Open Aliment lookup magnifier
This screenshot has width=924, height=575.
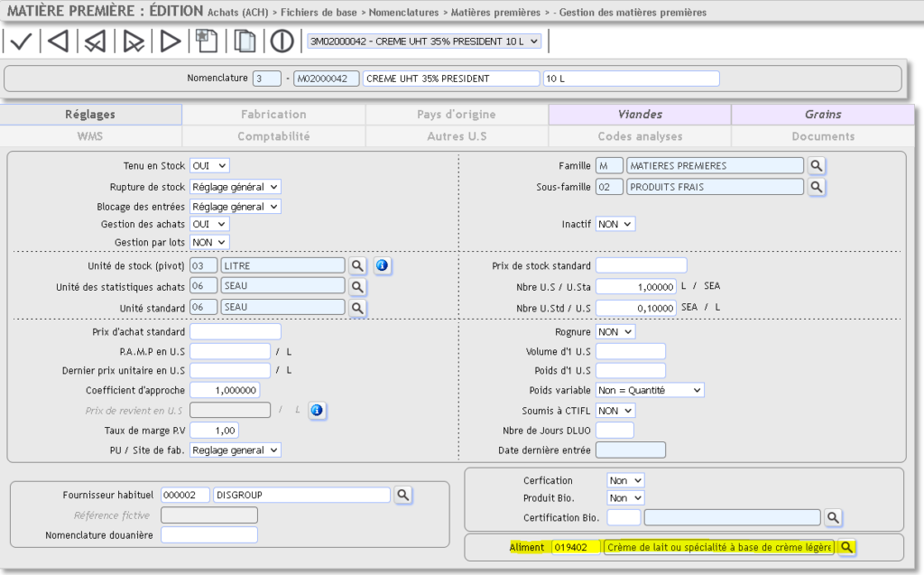pyautogui.click(x=846, y=548)
